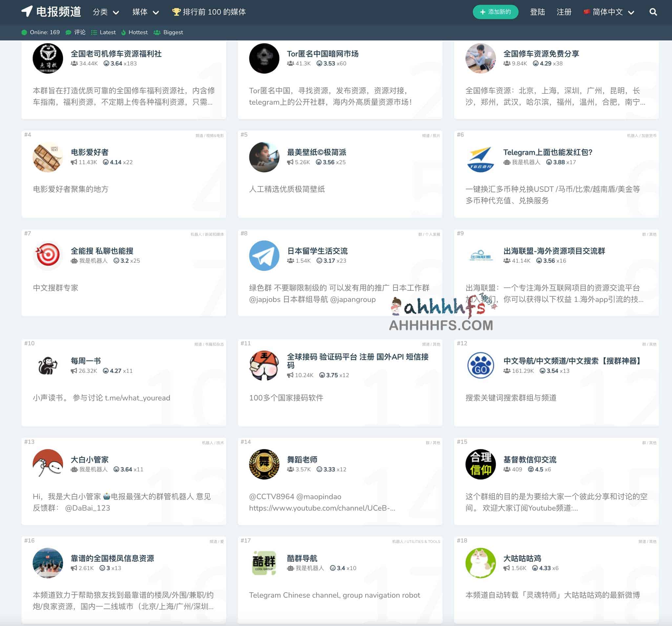672x626 pixels.
Task: Click the members icon beside Biggest
Action: pyautogui.click(x=157, y=32)
